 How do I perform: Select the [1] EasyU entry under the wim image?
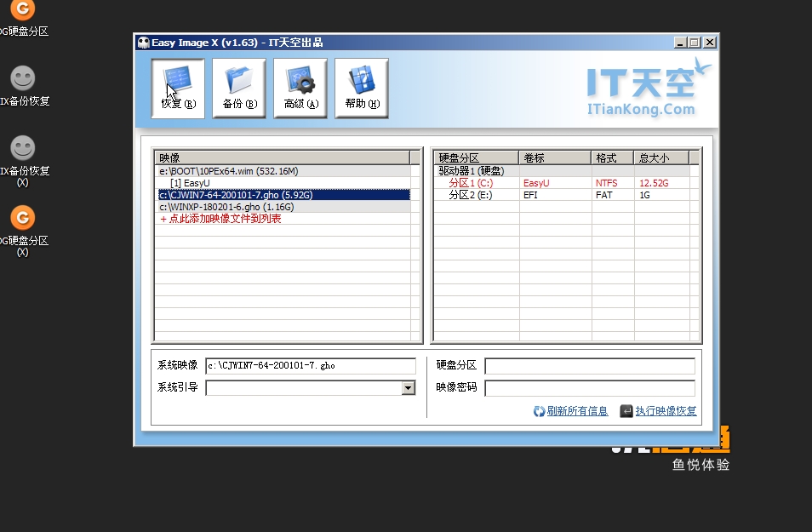point(189,181)
